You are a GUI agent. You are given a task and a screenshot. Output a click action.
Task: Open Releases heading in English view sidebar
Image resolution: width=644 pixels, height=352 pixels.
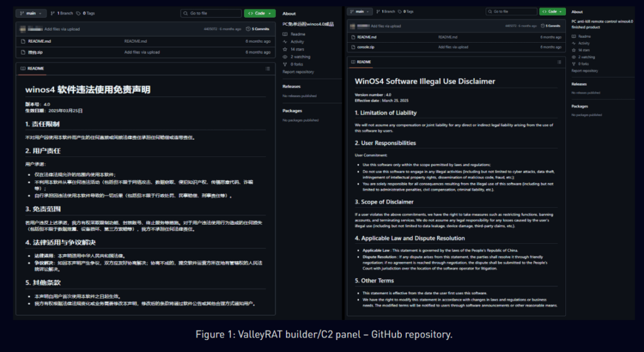[x=579, y=84]
